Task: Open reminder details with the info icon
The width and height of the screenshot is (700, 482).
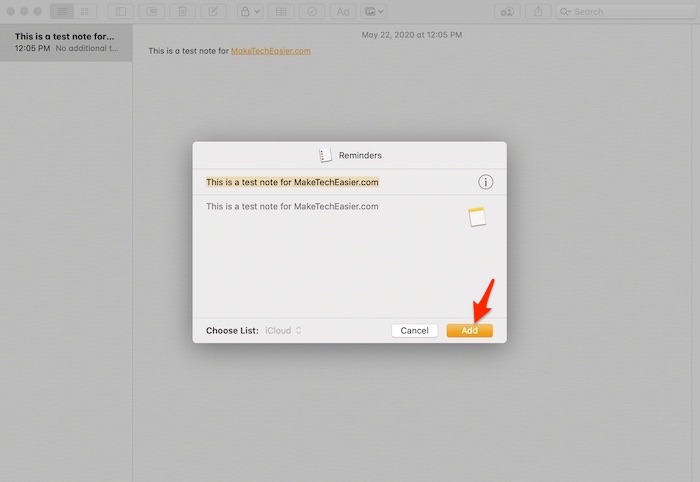Action: (486, 182)
